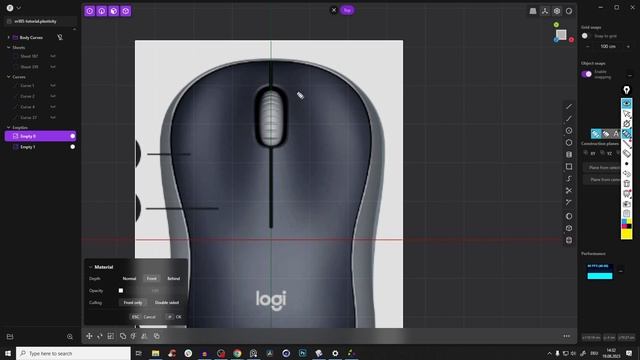Open more options ellipsis in command bar
Viewport: 640px width, 360px height.
pyautogui.click(x=567, y=336)
